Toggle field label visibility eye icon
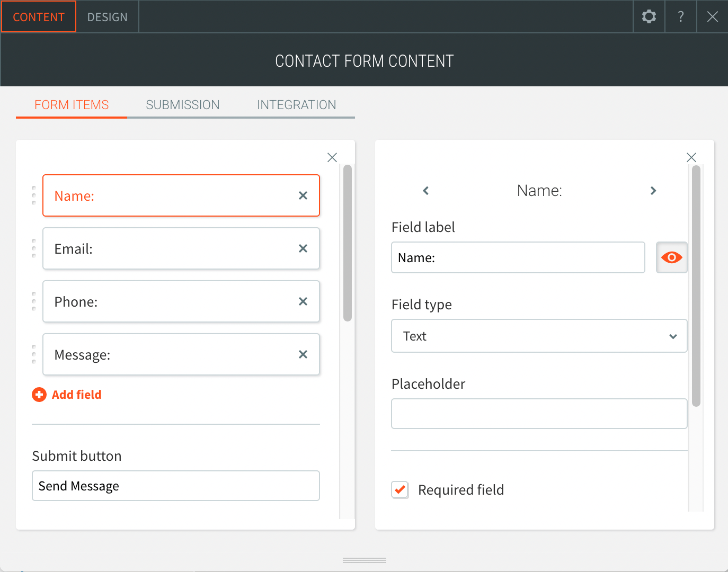Image resolution: width=728 pixels, height=572 pixels. (x=672, y=257)
